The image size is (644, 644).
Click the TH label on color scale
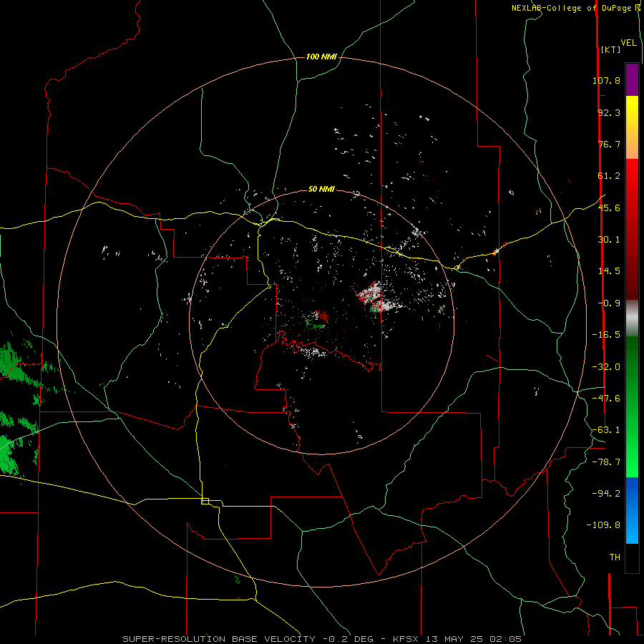(615, 557)
